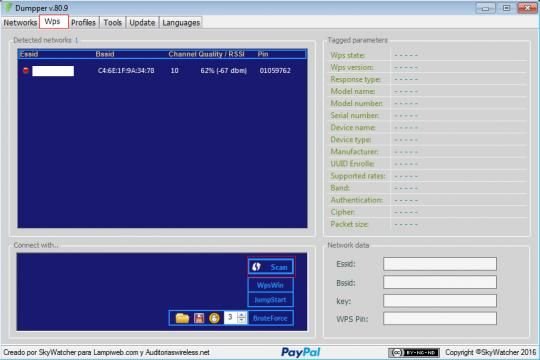Click the Model number parameter row
Image resolution: width=540 pixels, height=360 pixels.
[x=428, y=103]
